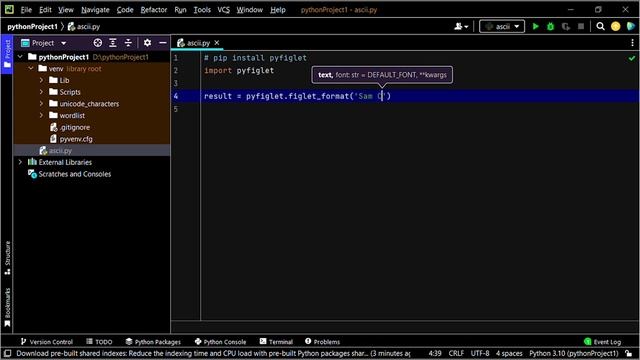Screen dimensions: 640x360
Task: Expand the unicode_characters folder
Action: pyautogui.click(x=41, y=104)
